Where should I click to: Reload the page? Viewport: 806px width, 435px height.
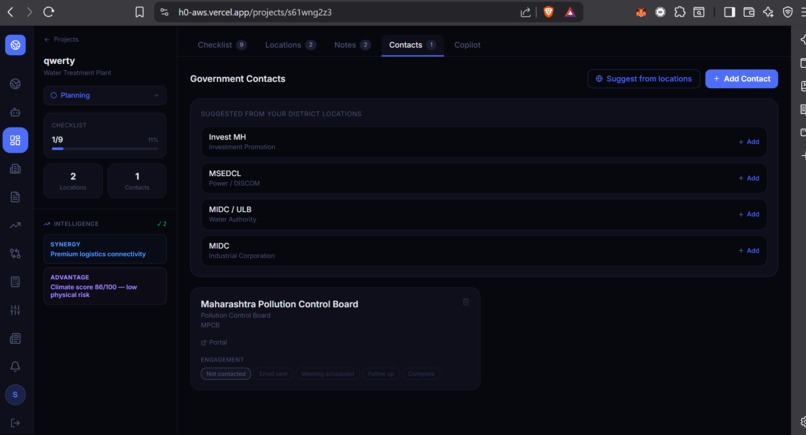49,12
